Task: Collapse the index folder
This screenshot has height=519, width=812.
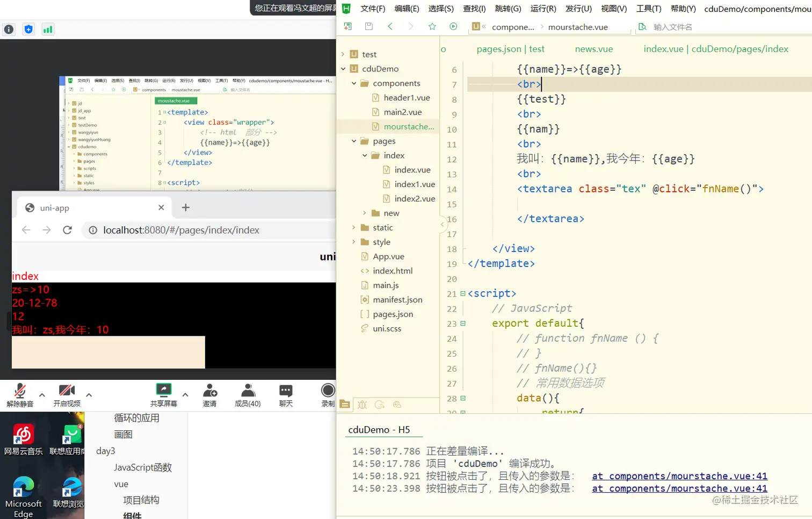Action: click(x=365, y=155)
